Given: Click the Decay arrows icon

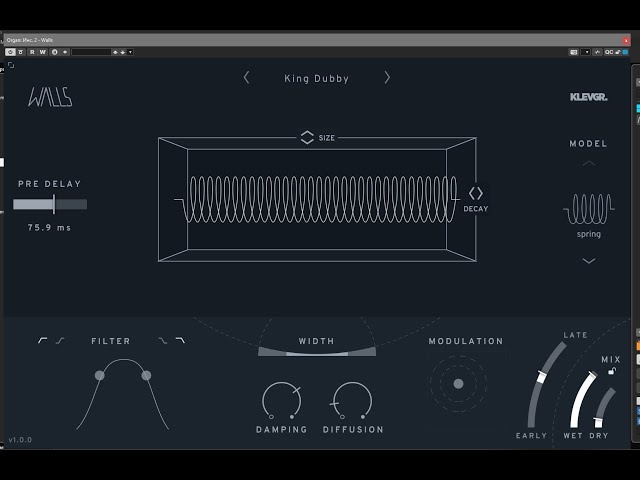Looking at the screenshot, I should (476, 193).
